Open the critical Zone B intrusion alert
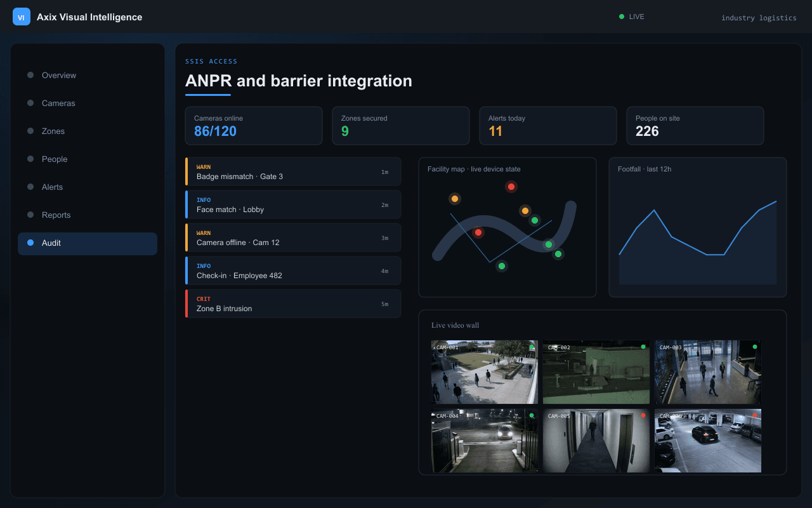The image size is (812, 508). pyautogui.click(x=293, y=304)
